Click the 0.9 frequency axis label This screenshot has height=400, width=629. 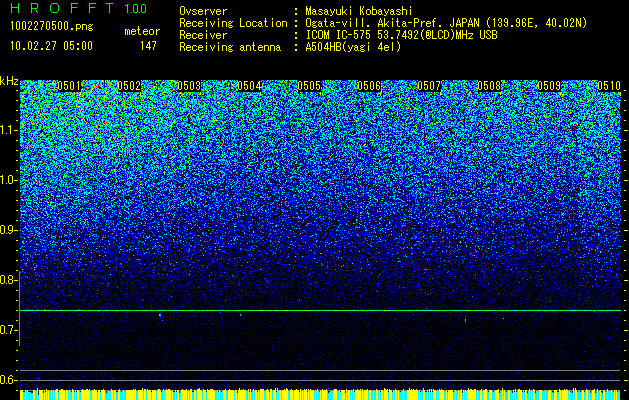pyautogui.click(x=9, y=230)
